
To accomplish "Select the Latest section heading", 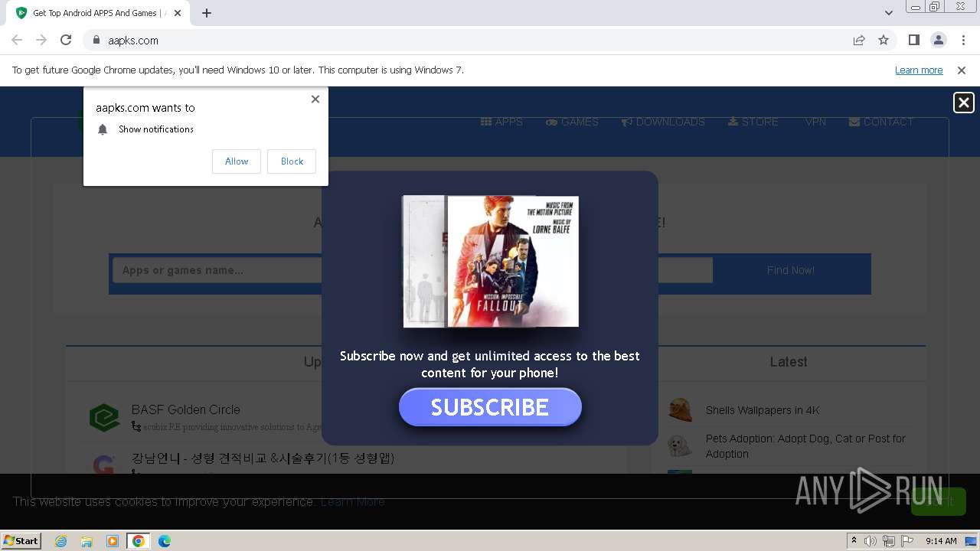I will [789, 362].
